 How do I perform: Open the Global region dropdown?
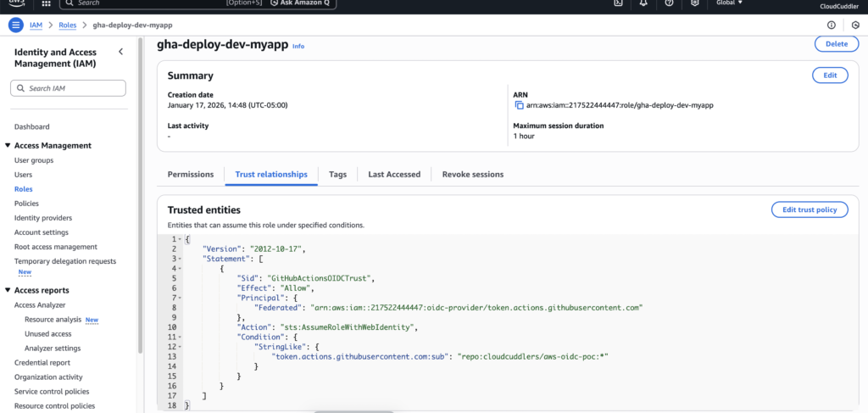tap(729, 3)
